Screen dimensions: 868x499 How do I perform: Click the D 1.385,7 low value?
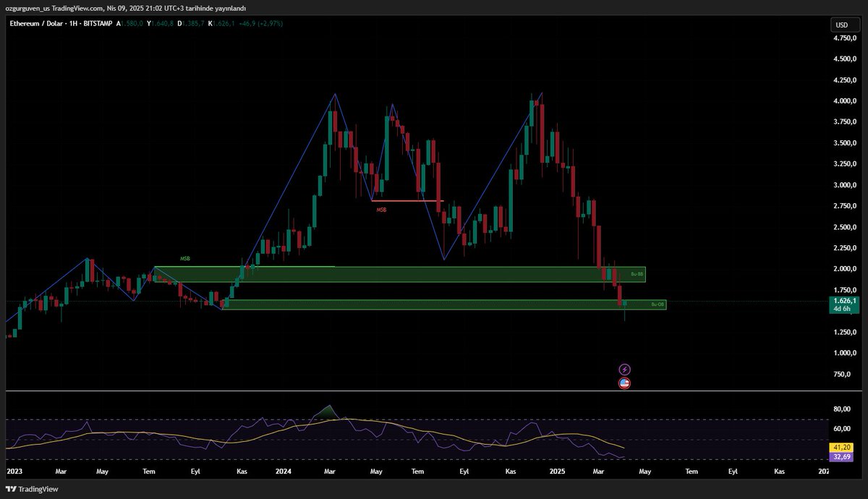pyautogui.click(x=191, y=24)
